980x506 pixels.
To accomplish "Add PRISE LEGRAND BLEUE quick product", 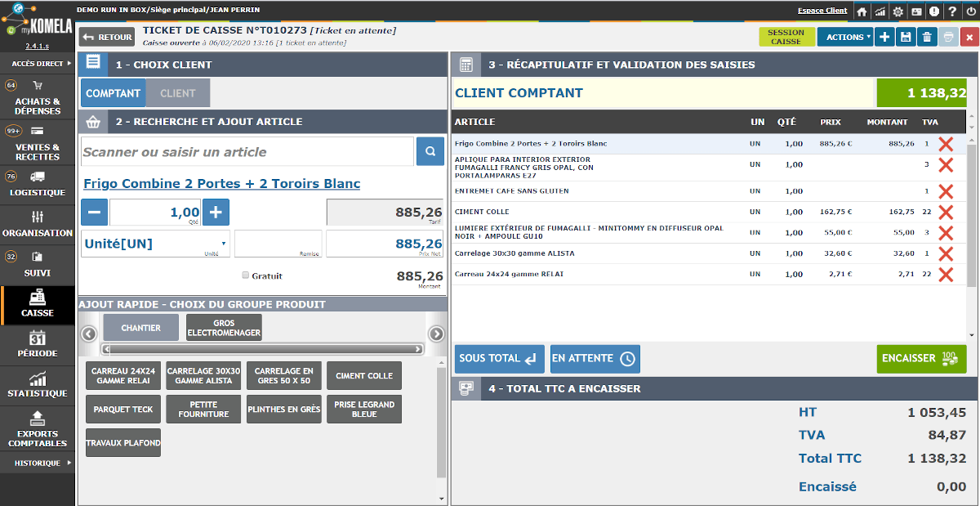I will tap(364, 409).
